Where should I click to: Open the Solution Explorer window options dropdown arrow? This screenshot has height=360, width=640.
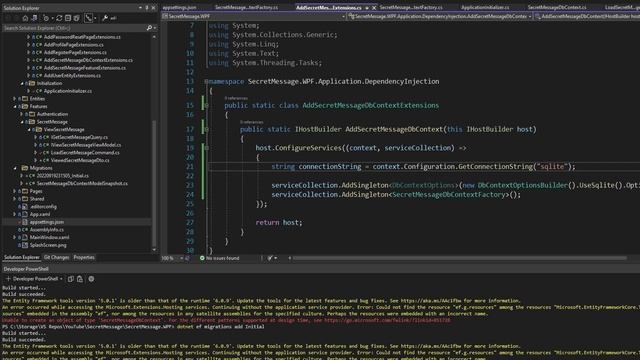(140, 8)
